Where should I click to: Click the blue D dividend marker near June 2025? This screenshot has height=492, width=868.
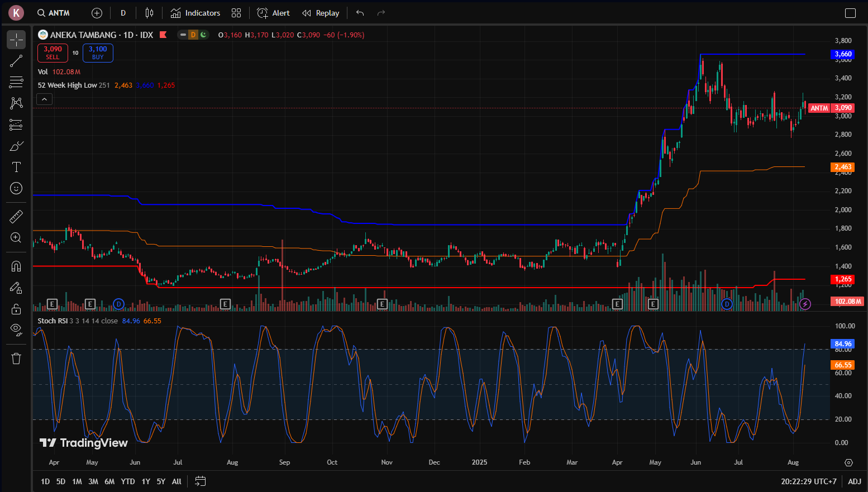coord(727,304)
